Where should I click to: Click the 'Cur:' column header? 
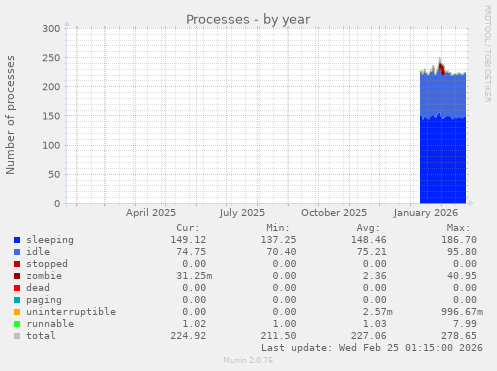pos(188,228)
